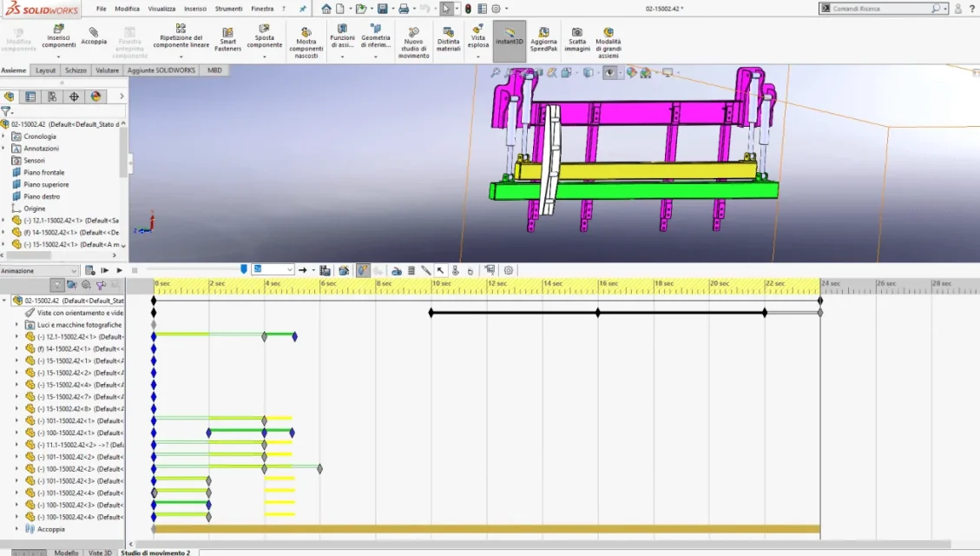The width and height of the screenshot is (980, 556).
Task: Click the Vista esplosa icon
Action: [x=478, y=30]
